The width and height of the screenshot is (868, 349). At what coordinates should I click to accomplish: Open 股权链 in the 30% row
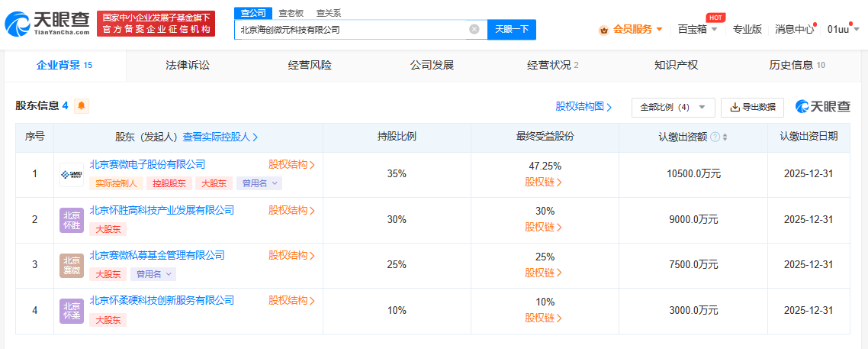click(544, 228)
